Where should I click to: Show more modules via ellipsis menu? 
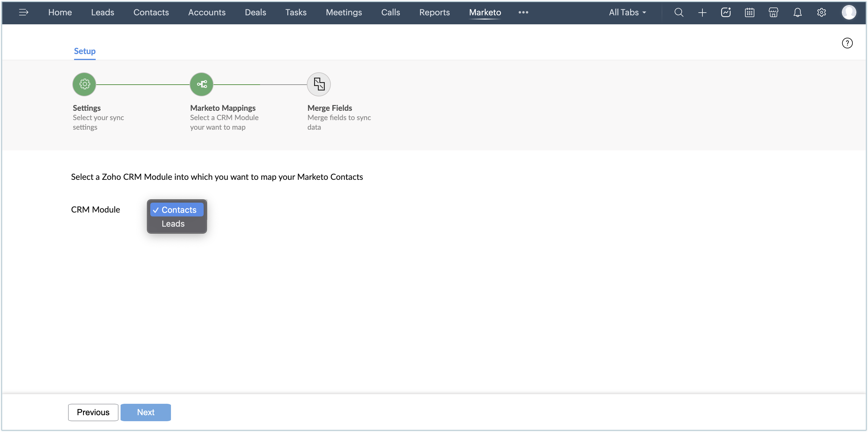point(523,13)
